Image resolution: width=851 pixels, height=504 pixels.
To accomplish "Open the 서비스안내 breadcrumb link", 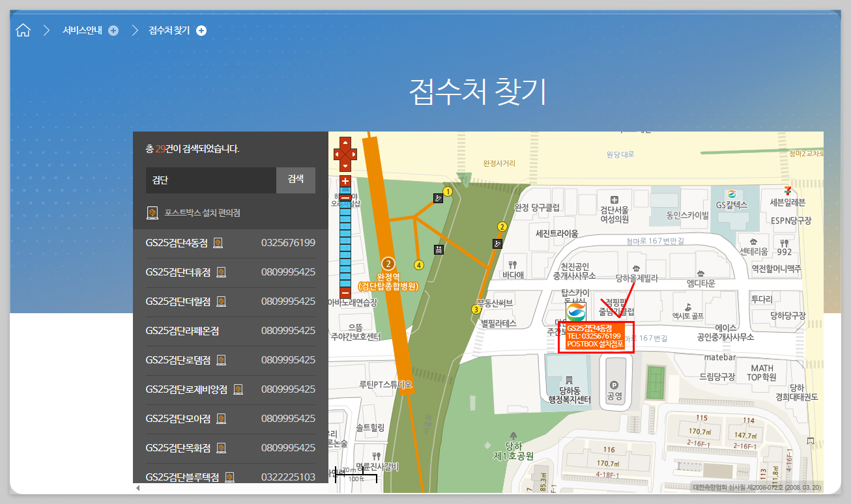I will 81,31.
